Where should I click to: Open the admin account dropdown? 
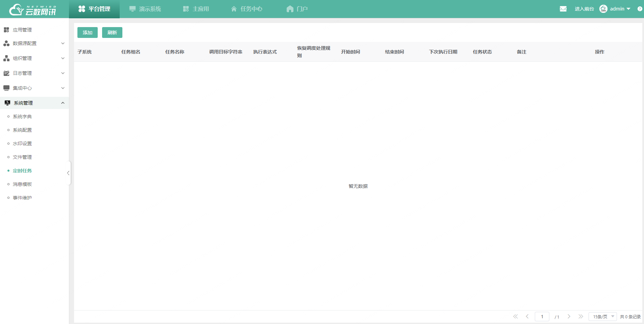[x=628, y=9]
